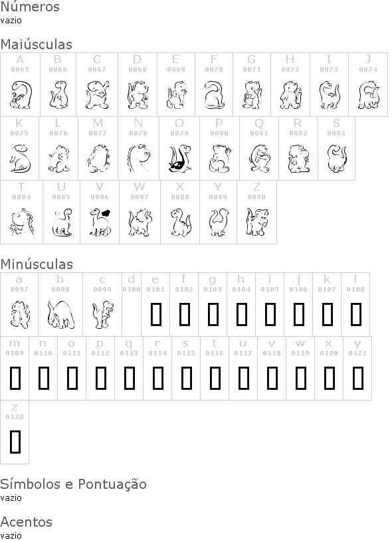Select the dinosaur glyph for letter Q 0081
The width and height of the screenshot is (392, 540).
(260, 159)
